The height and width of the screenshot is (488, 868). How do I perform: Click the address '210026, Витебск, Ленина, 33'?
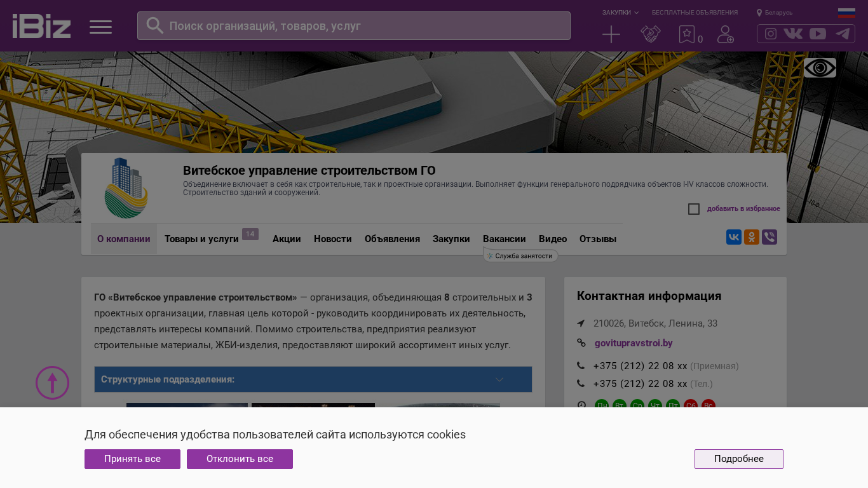click(x=655, y=323)
